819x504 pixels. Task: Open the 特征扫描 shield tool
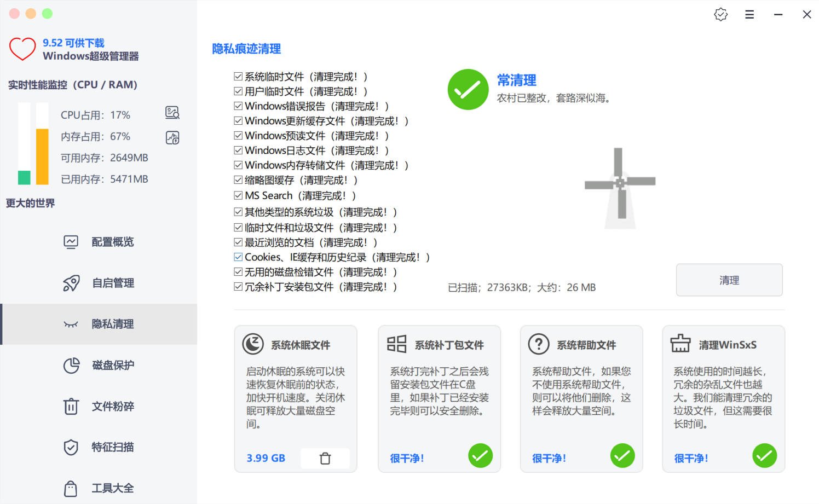click(x=71, y=447)
